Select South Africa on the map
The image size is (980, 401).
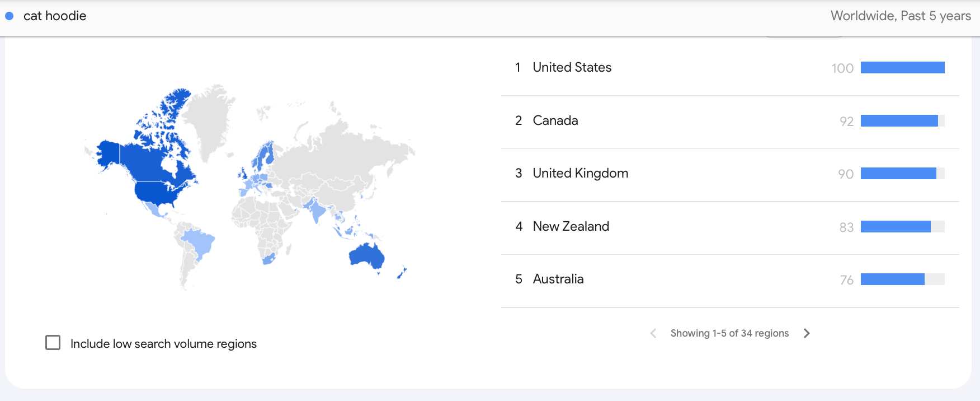(x=269, y=259)
